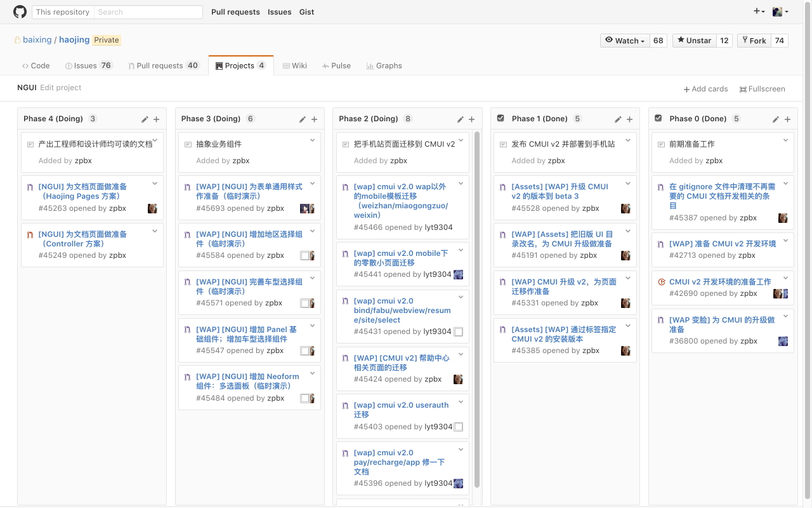Open the user avatar menu
The width and height of the screenshot is (812, 508).
[780, 11]
